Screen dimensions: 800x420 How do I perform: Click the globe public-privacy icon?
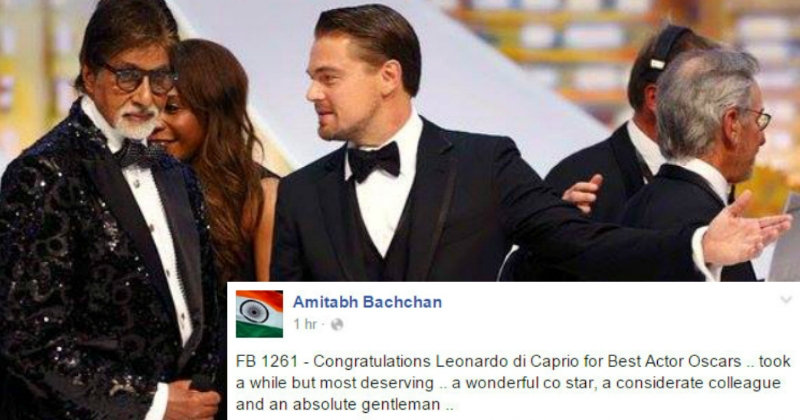pyautogui.click(x=337, y=324)
